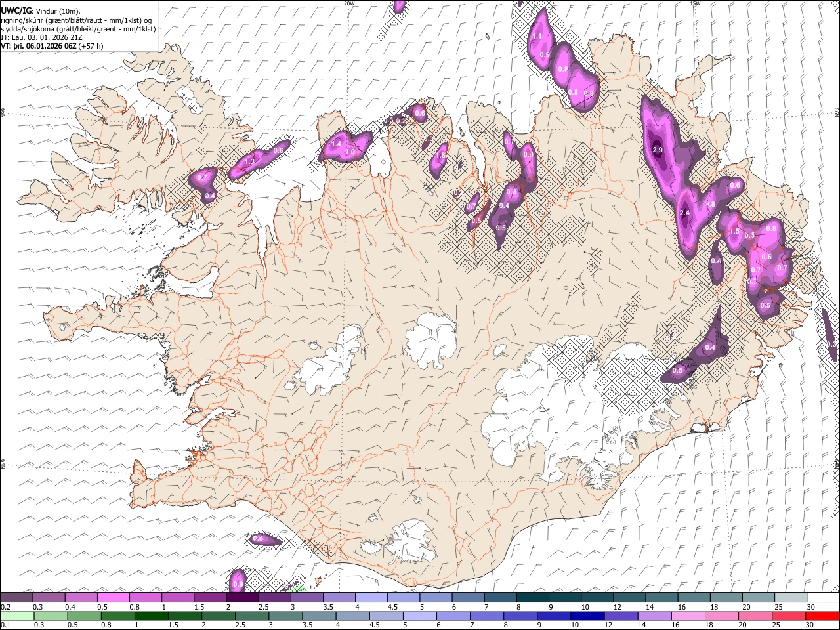Click the 1.4 snowfall value on the map
The width and height of the screenshot is (840, 630).
[x=337, y=144]
